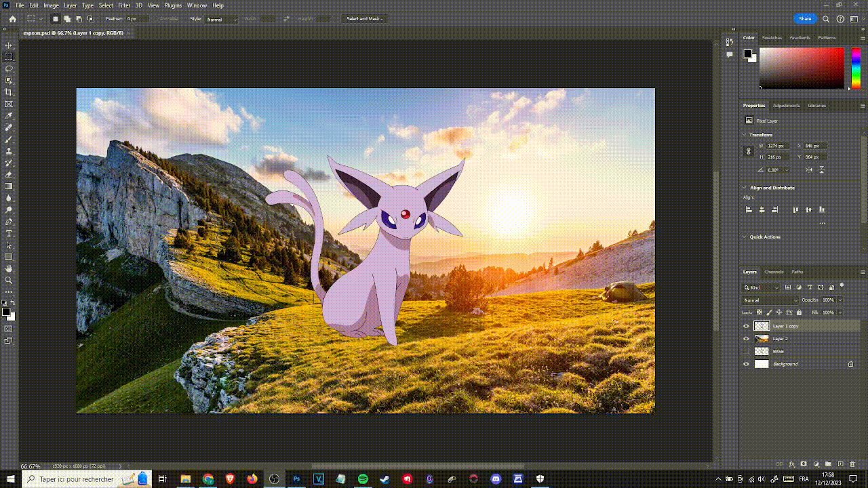
Task: Open the Window menu
Action: click(197, 5)
